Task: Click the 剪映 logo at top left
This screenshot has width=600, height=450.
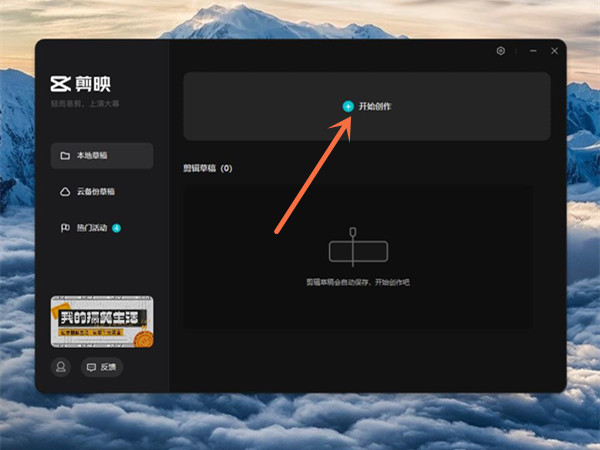Action: pos(80,85)
